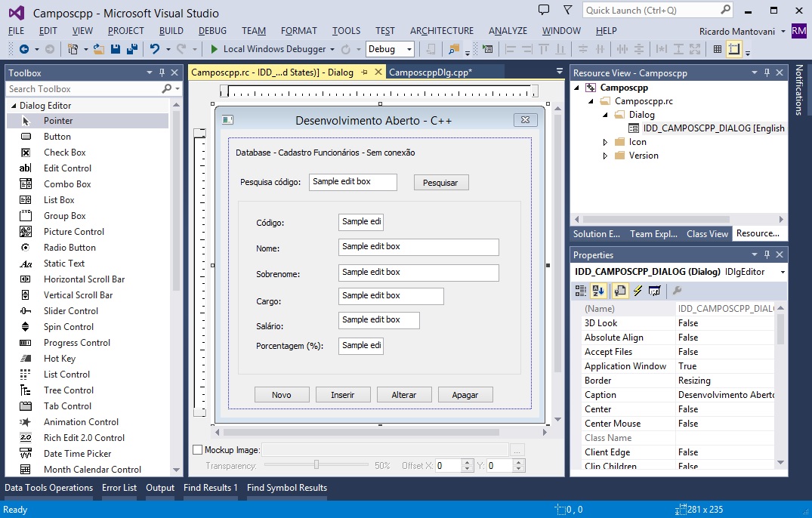The height and width of the screenshot is (518, 812).
Task: Enable the Mockup Image checkbox
Action: coord(198,450)
